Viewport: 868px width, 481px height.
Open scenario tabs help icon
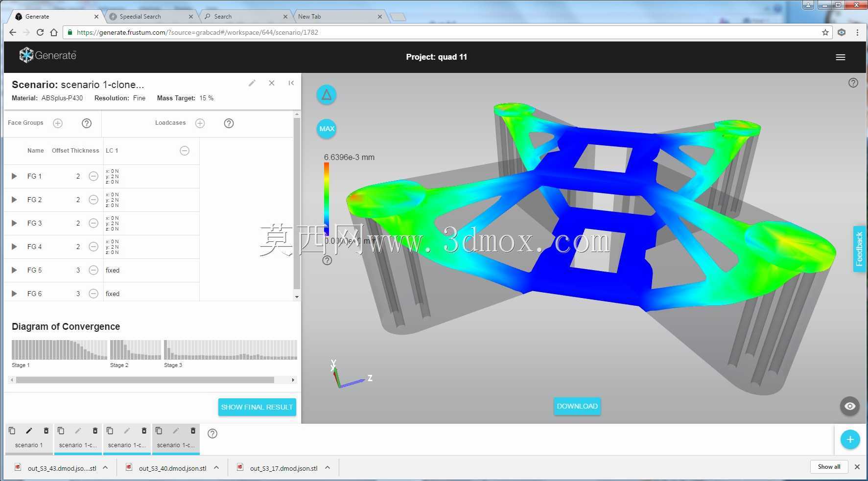212,434
